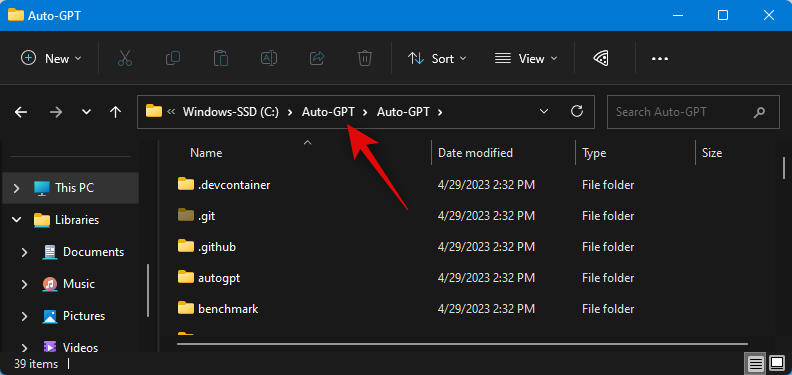Maximize the Auto-GPT window

tap(723, 15)
